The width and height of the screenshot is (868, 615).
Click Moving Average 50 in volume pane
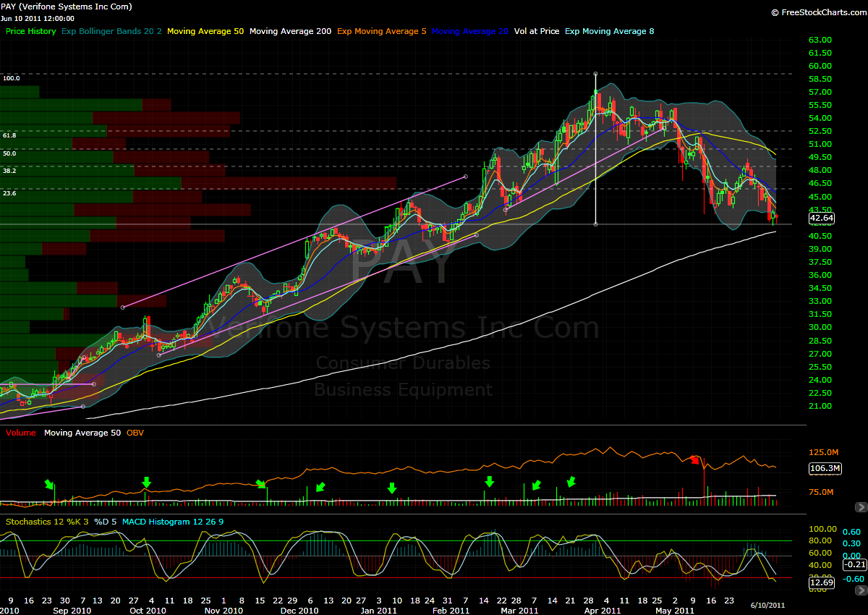(82, 433)
